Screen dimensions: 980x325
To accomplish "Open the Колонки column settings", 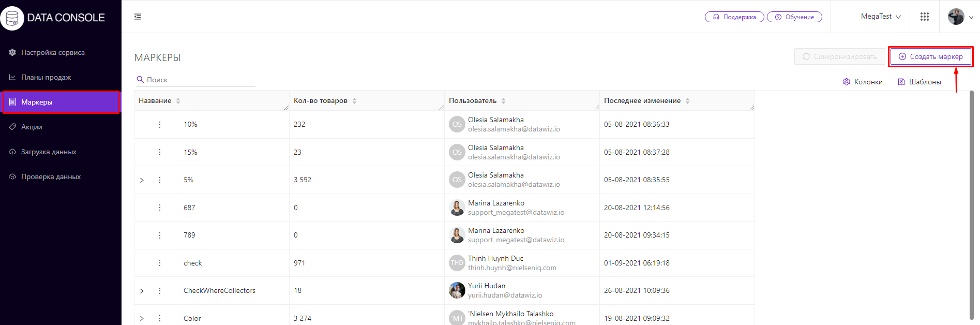I will pos(863,82).
